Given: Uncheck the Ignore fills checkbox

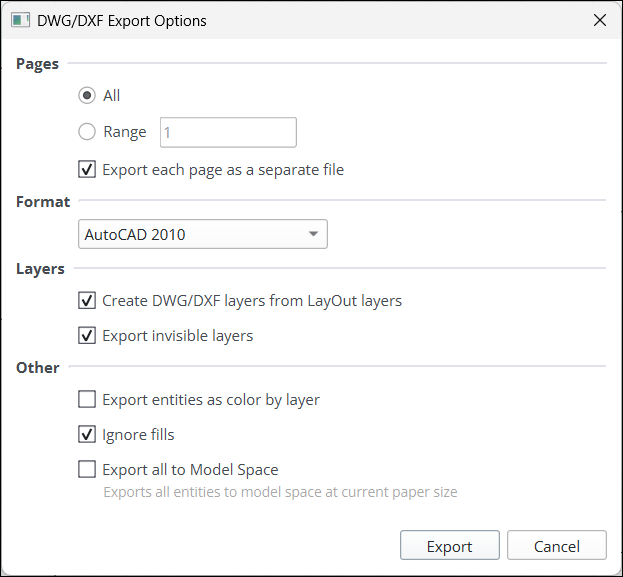Looking at the screenshot, I should click(x=88, y=435).
